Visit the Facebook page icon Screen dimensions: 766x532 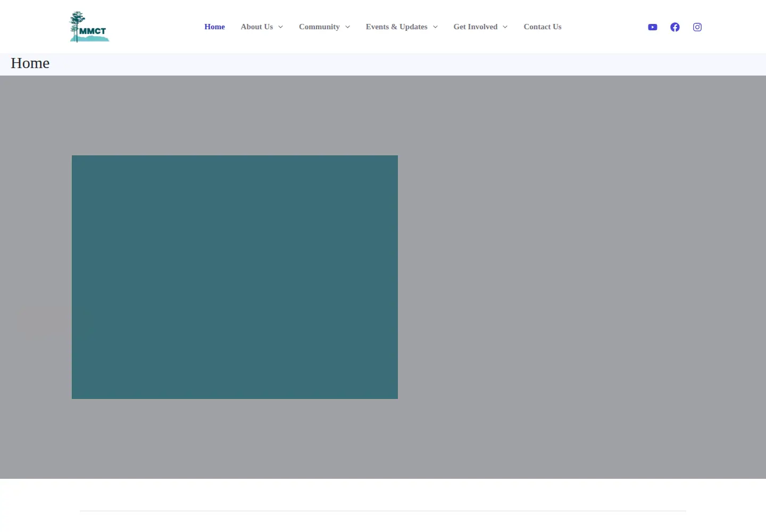[675, 27]
